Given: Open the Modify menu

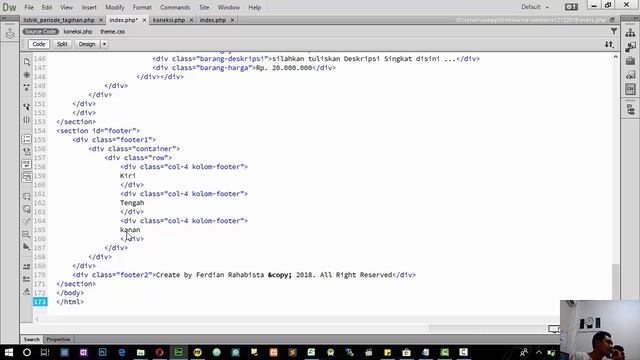Looking at the screenshot, I should pyautogui.click(x=115, y=7).
